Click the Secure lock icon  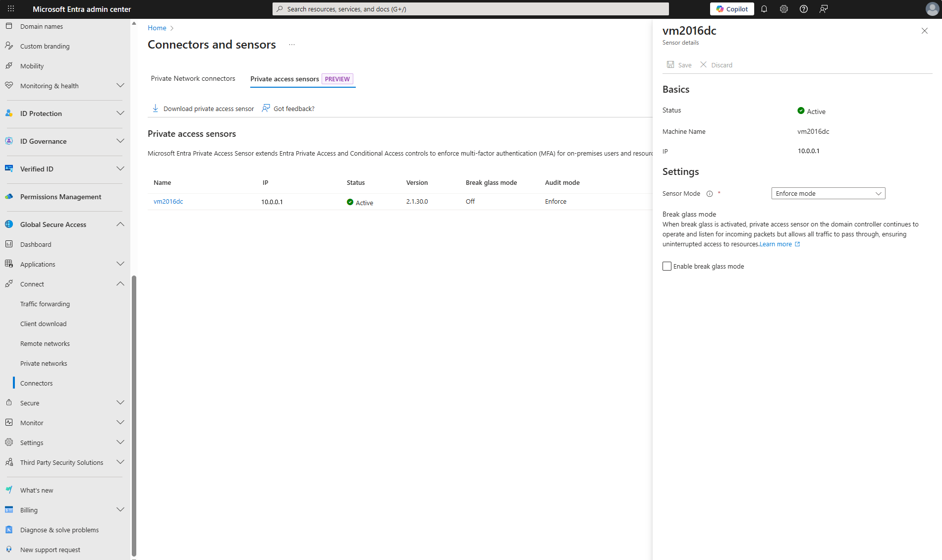(9, 402)
